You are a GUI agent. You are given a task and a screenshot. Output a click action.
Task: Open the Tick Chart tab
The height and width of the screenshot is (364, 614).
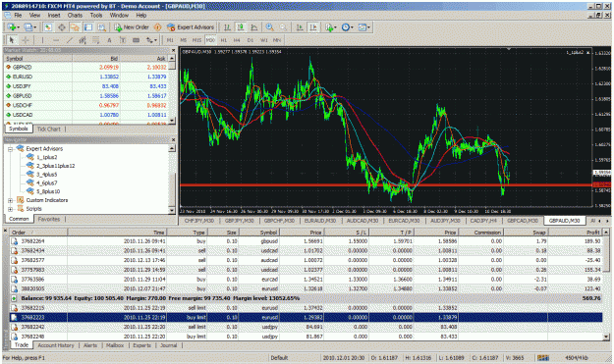pos(48,130)
